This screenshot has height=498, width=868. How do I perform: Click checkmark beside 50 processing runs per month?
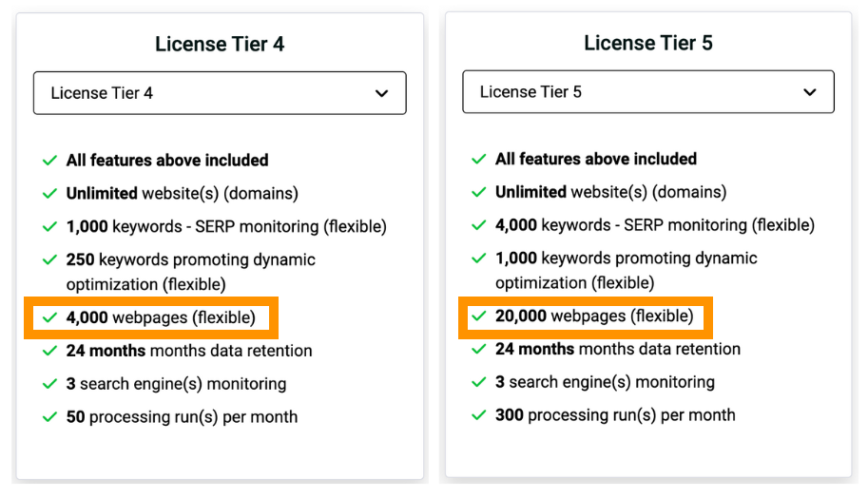(49, 417)
